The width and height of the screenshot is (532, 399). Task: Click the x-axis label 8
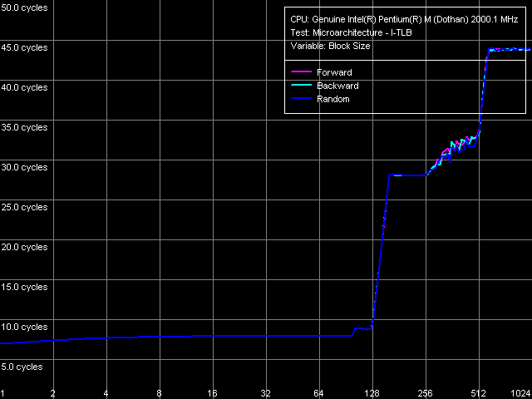(159, 393)
